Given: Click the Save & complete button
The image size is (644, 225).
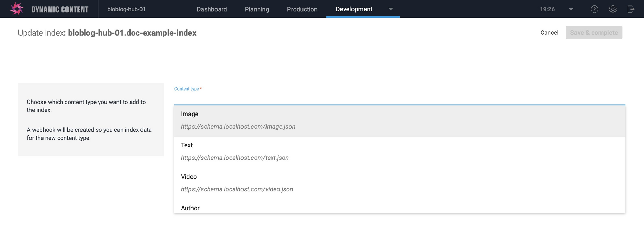Looking at the screenshot, I should [x=594, y=33].
